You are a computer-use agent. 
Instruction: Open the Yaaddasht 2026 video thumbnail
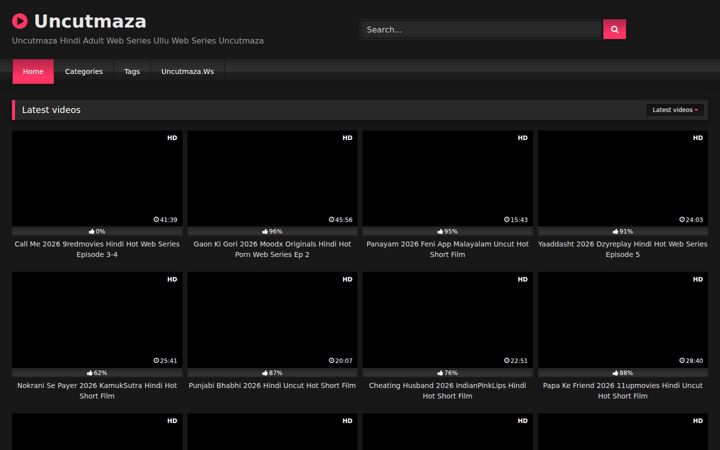point(623,178)
